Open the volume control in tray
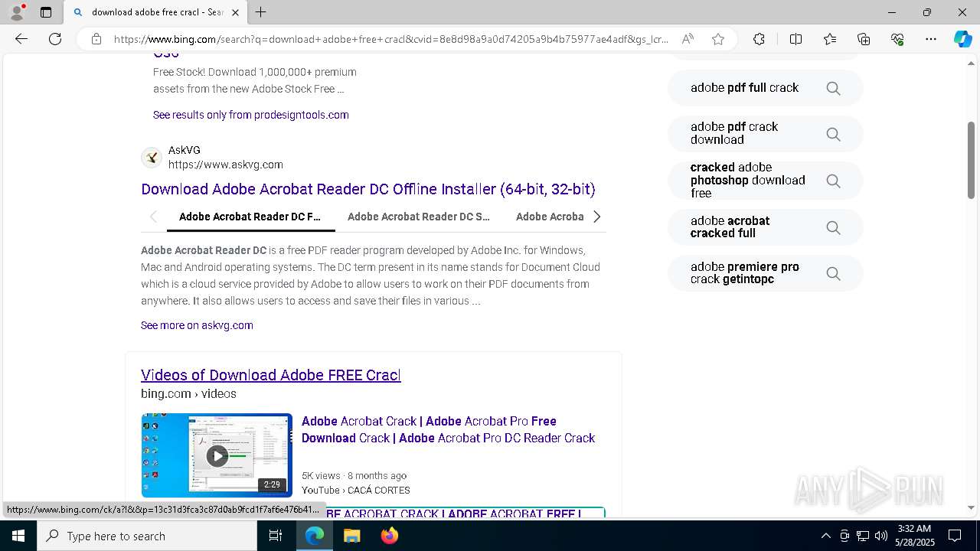The width and height of the screenshot is (980, 551). click(880, 536)
